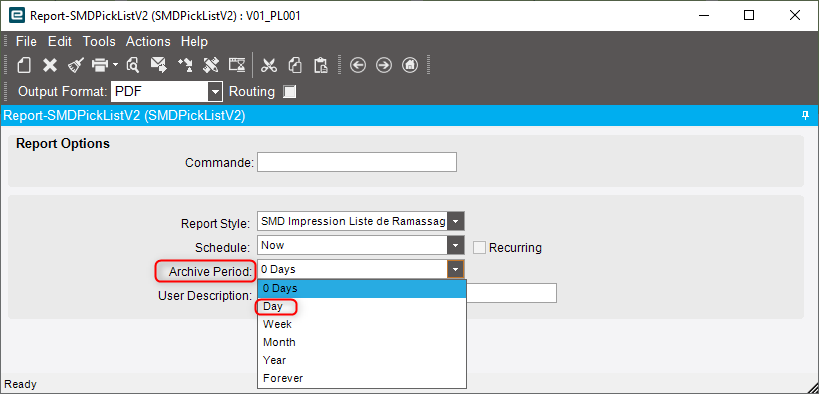819x394 pixels.
Task: Click the Home toolbar icon
Action: (x=410, y=65)
